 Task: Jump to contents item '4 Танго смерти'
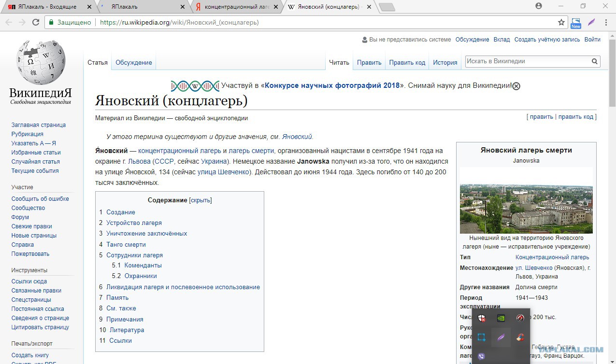tap(122, 244)
